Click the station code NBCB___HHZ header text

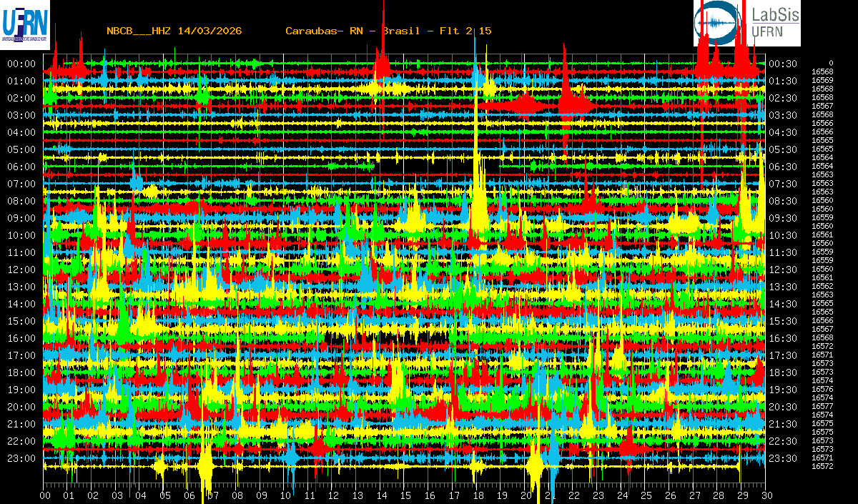(x=174, y=31)
